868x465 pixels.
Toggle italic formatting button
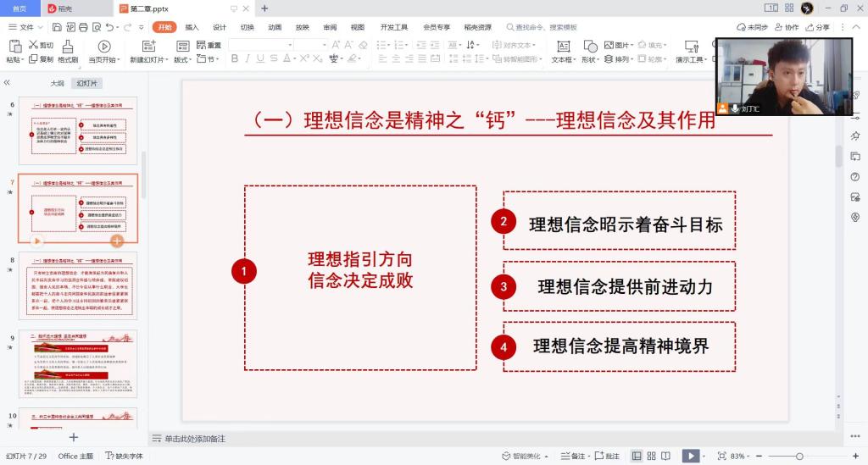248,59
